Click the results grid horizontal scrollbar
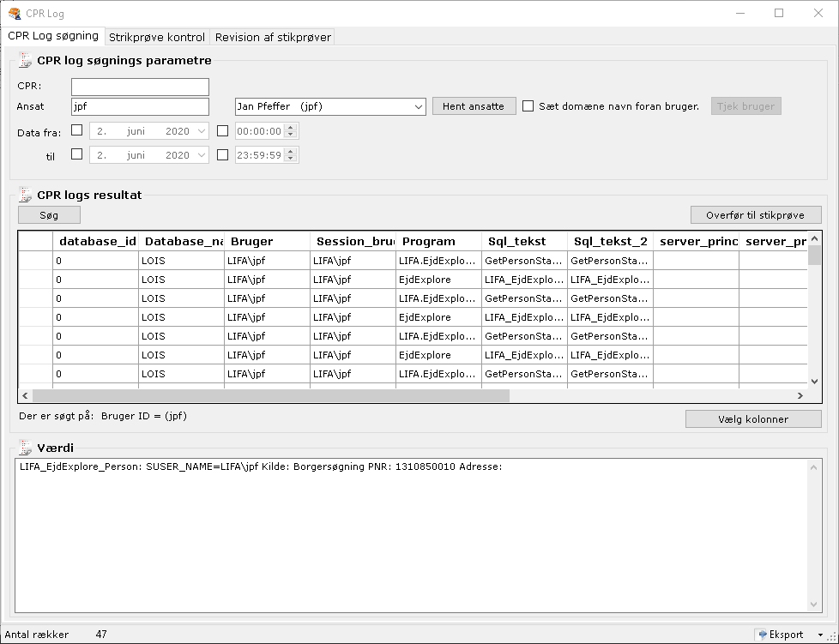This screenshot has width=839, height=644. (x=271, y=396)
